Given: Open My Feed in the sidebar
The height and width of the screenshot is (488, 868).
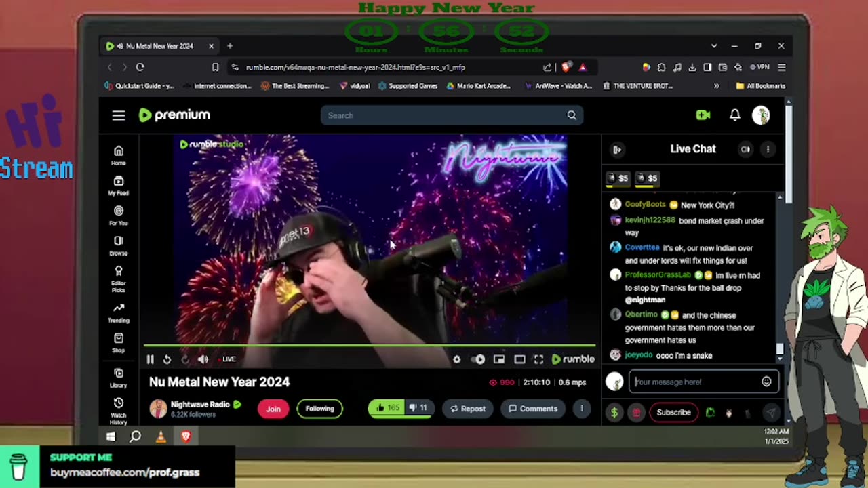Looking at the screenshot, I should [119, 185].
